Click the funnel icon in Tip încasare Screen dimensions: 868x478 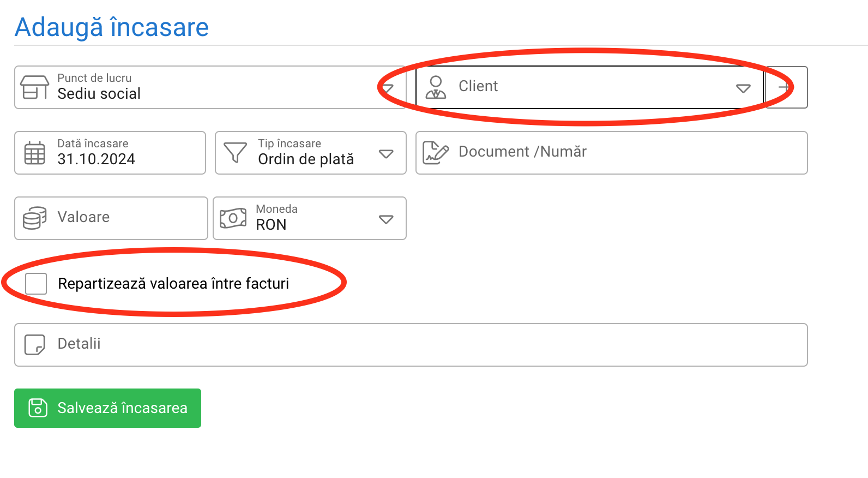coord(236,153)
